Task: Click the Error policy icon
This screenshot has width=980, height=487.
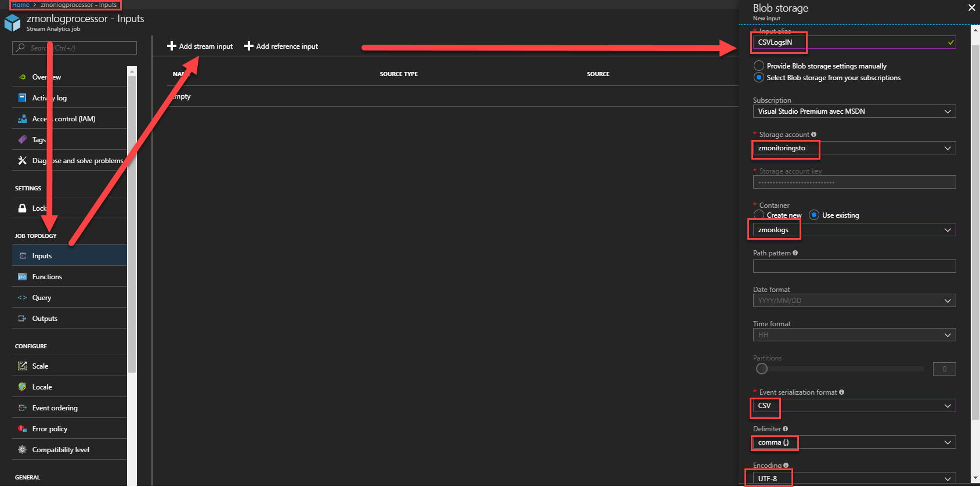Action: pyautogui.click(x=22, y=429)
